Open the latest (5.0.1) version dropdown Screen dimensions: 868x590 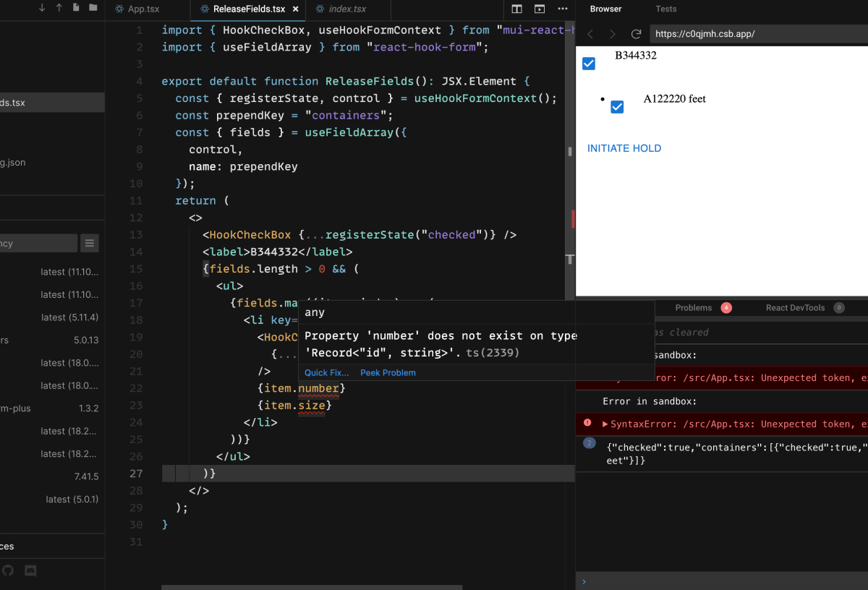(72, 499)
